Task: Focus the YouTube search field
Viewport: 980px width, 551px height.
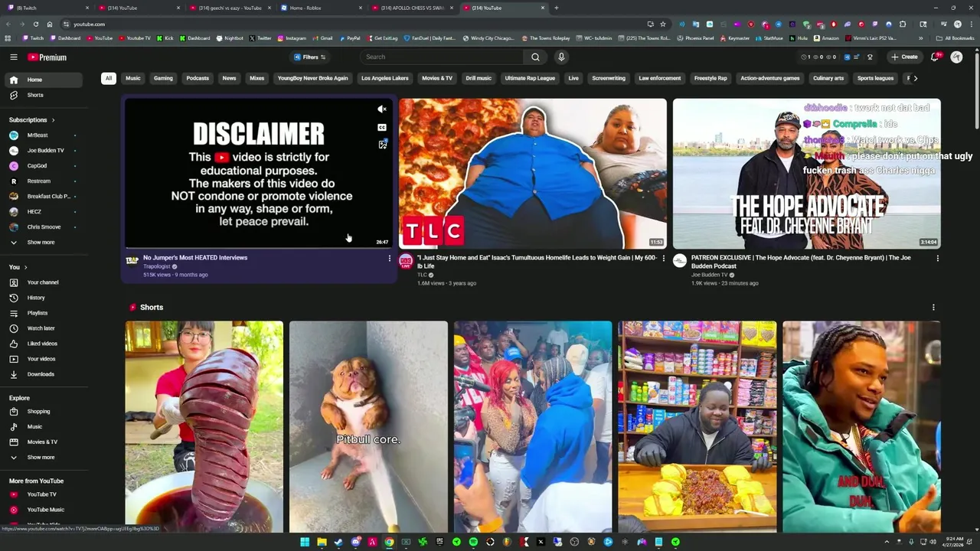Action: pyautogui.click(x=443, y=57)
